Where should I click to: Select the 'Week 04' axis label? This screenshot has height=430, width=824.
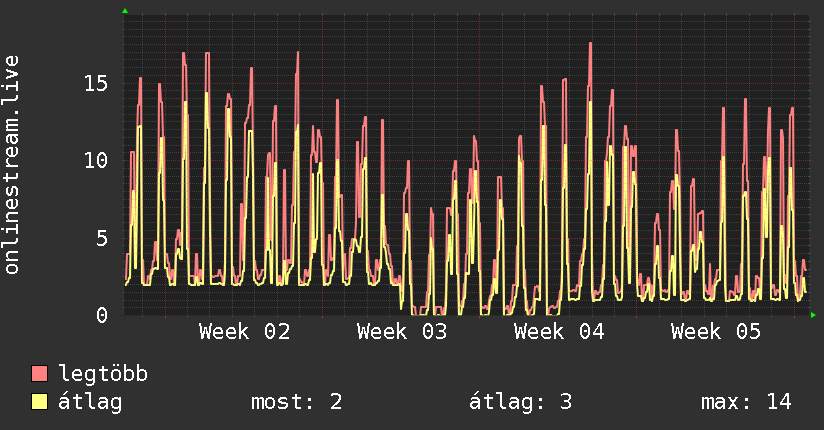pos(559,332)
